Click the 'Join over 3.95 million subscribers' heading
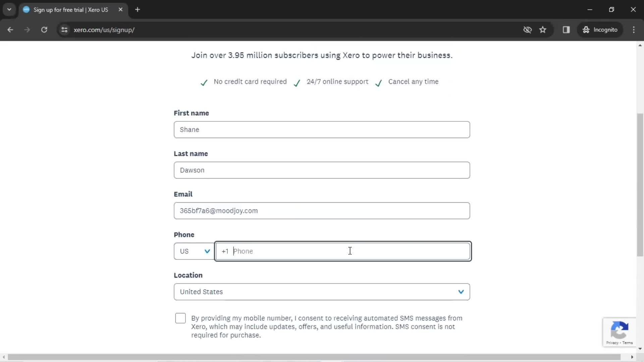Image resolution: width=644 pixels, height=362 pixels. tap(322, 55)
